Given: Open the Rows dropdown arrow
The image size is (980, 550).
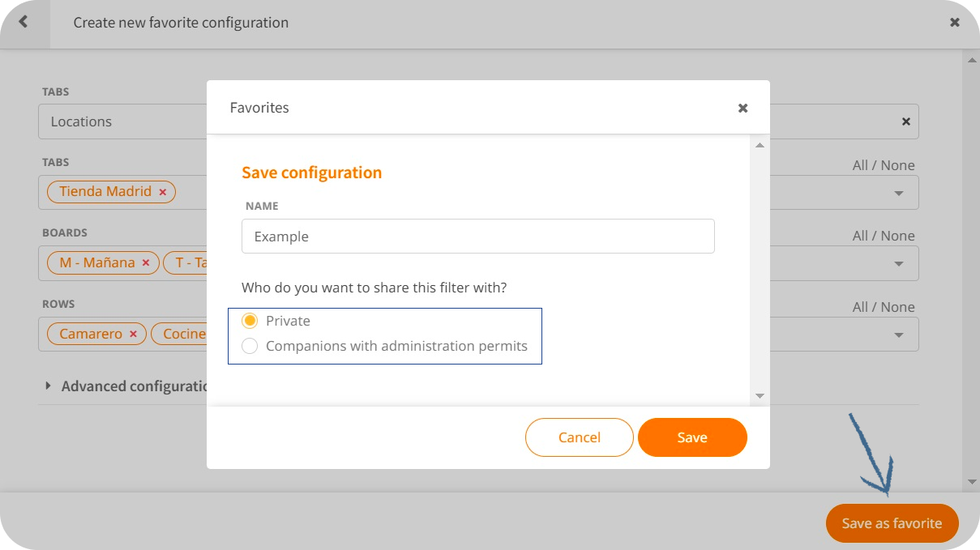Looking at the screenshot, I should 898,335.
